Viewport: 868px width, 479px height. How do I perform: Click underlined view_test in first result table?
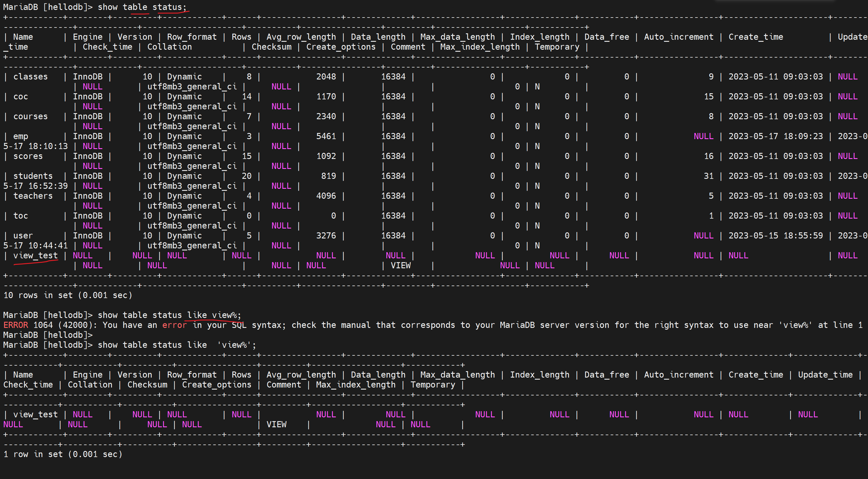35,256
